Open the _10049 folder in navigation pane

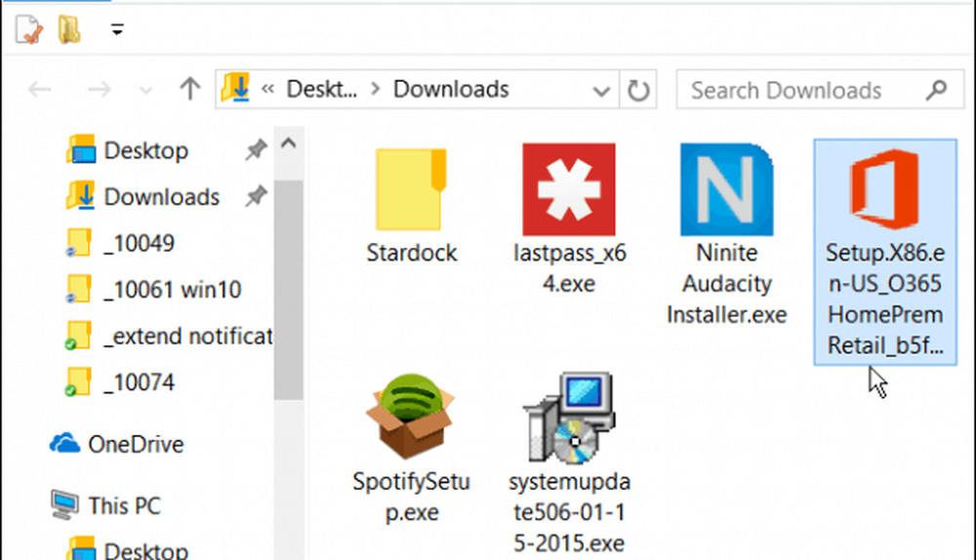point(139,243)
